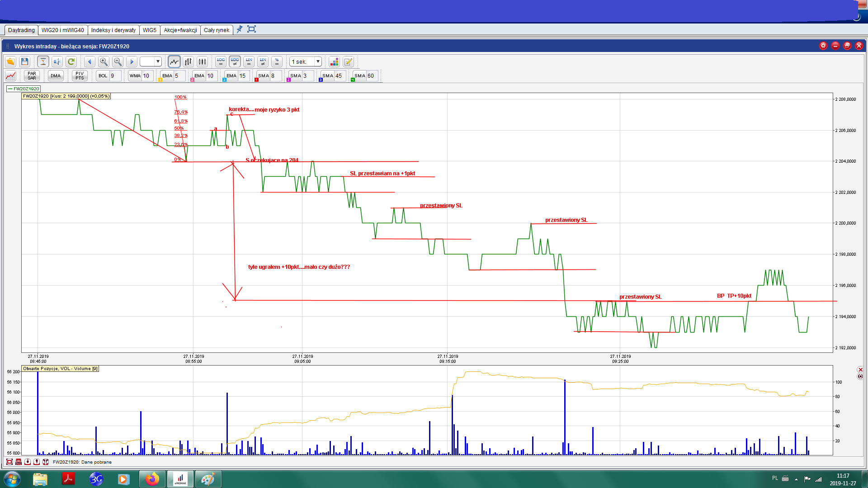Click the refresh chart icon
This screenshot has height=488, width=868.
tap(71, 61)
